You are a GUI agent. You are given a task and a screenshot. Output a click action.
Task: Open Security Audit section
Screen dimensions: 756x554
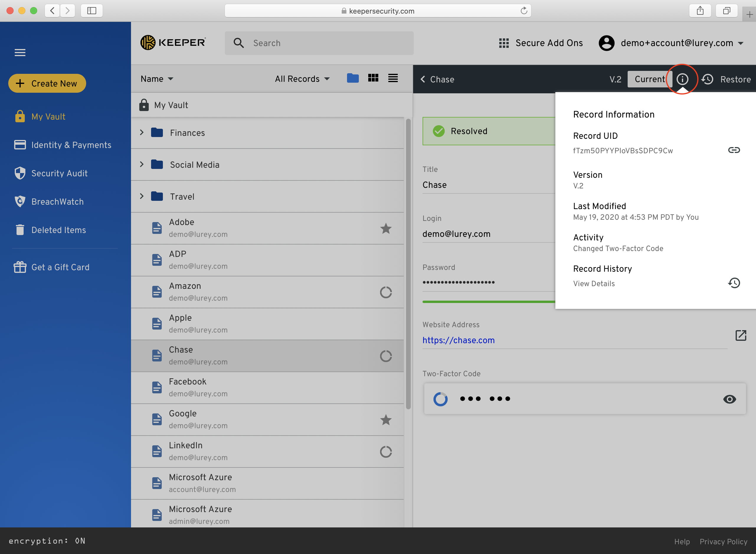click(x=51, y=173)
